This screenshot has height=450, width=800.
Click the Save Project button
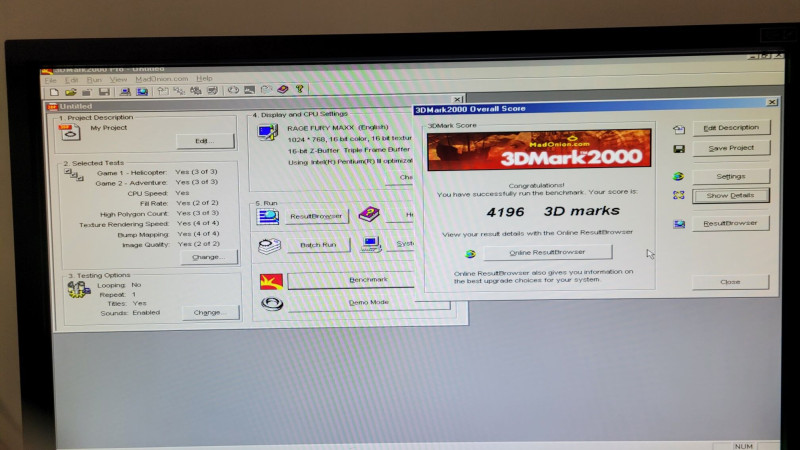(x=731, y=148)
